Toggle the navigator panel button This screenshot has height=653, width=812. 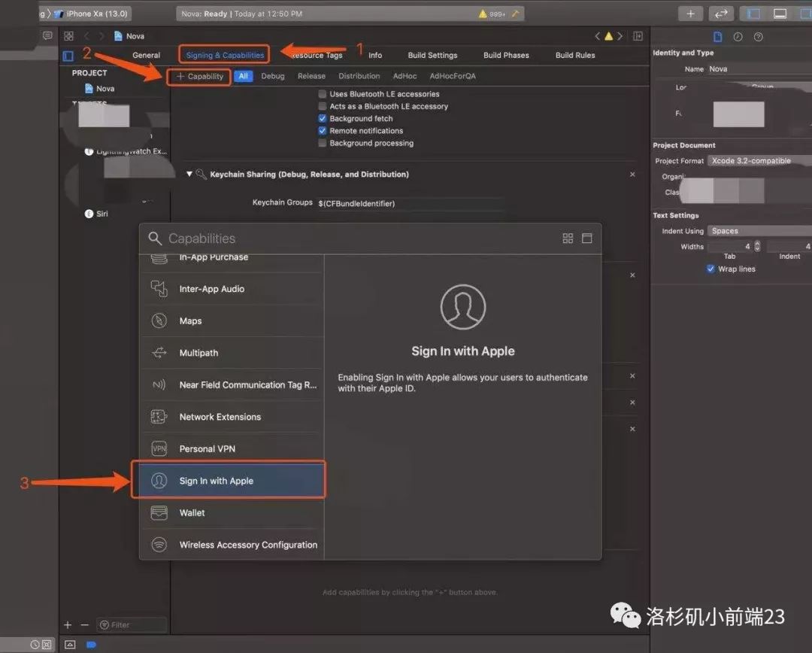click(753, 14)
